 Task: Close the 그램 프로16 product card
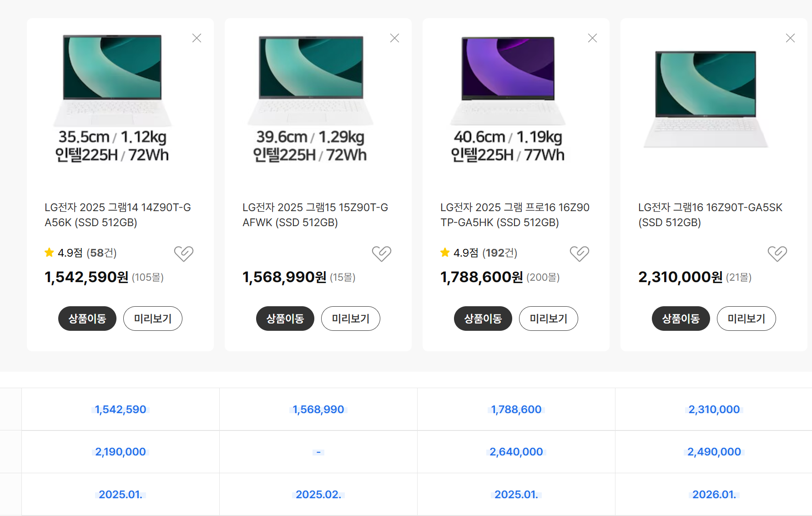pyautogui.click(x=592, y=38)
